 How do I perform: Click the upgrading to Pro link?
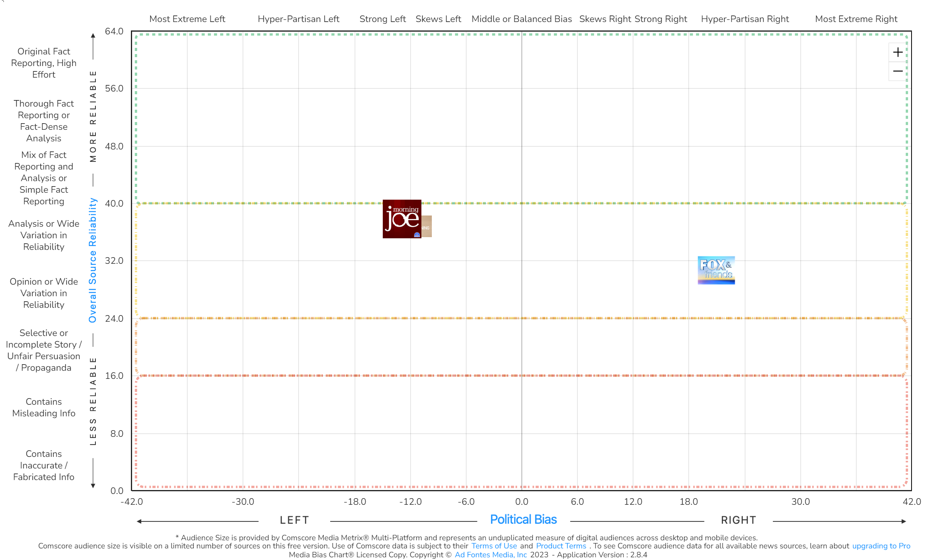click(881, 546)
